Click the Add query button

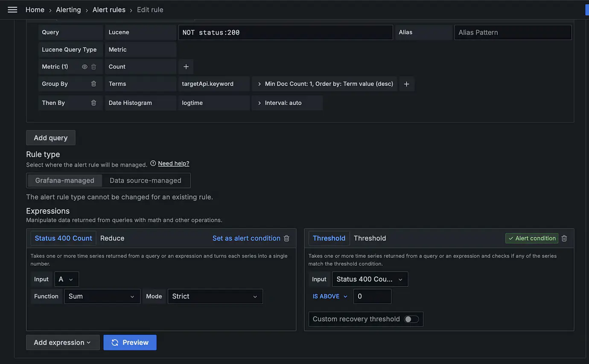pyautogui.click(x=51, y=138)
